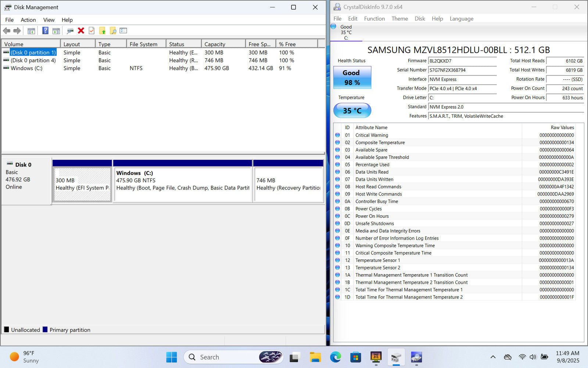This screenshot has height=368, width=588.
Task: Click the Good status orb above 35 °C
Action: (x=333, y=26)
